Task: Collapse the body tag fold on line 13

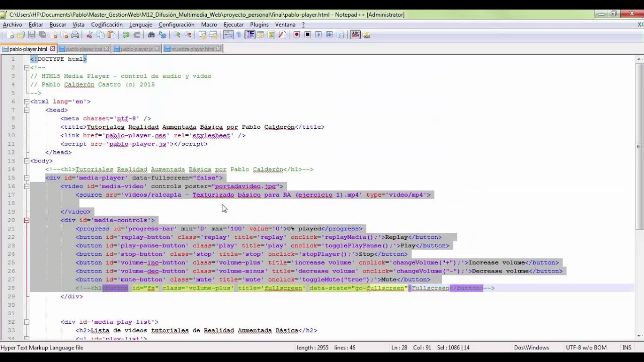Action: click(x=27, y=161)
